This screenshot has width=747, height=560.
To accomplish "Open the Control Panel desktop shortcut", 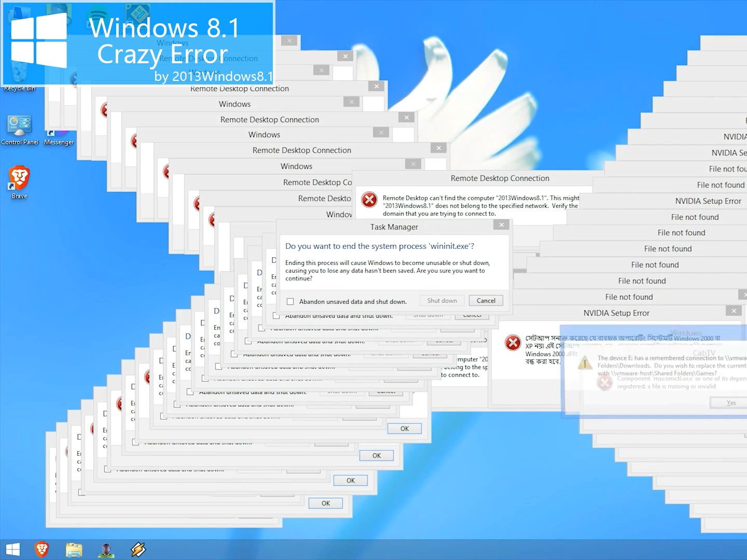I will click(x=20, y=130).
